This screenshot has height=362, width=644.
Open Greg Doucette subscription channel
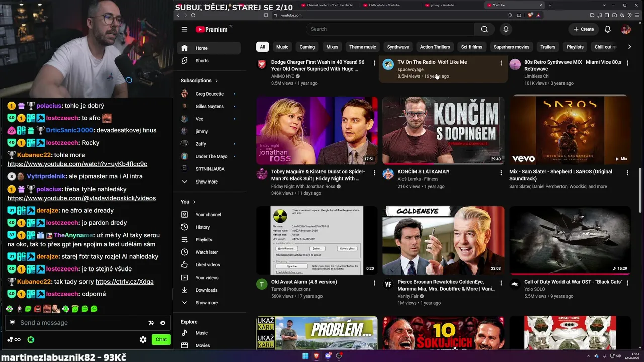click(x=209, y=94)
